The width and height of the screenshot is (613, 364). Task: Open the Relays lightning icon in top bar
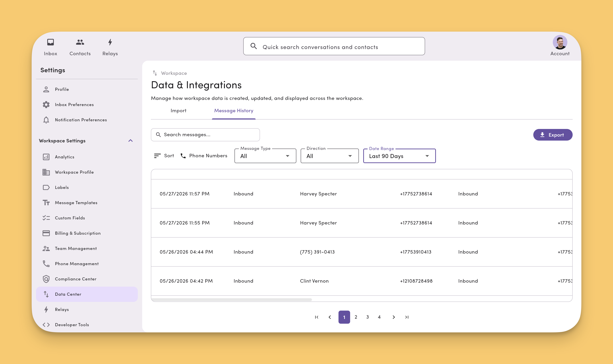click(110, 42)
